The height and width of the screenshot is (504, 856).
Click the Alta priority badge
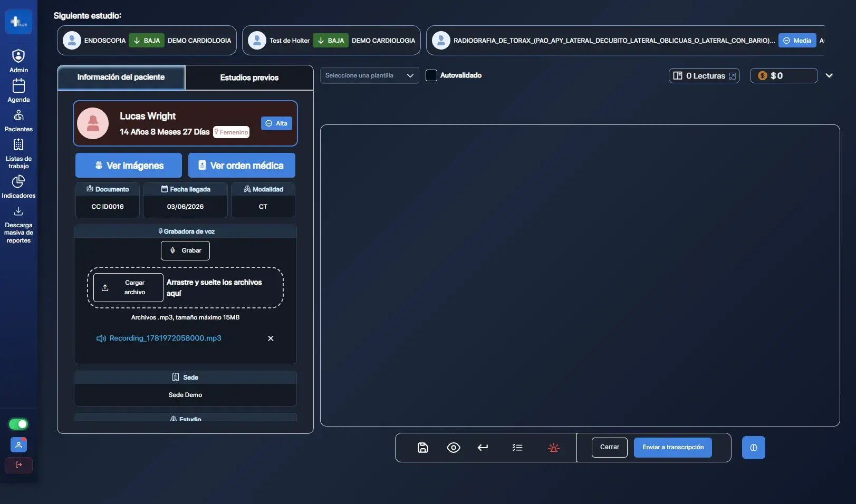click(x=276, y=123)
